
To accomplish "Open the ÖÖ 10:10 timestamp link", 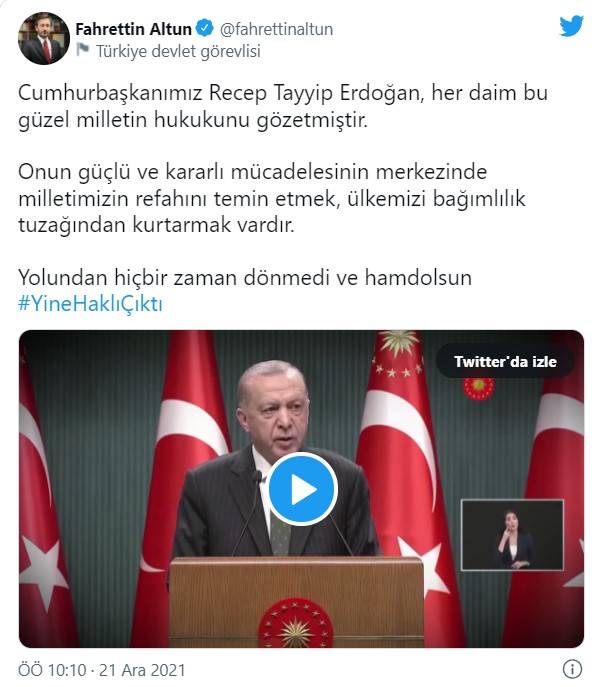I will pos(102,670).
